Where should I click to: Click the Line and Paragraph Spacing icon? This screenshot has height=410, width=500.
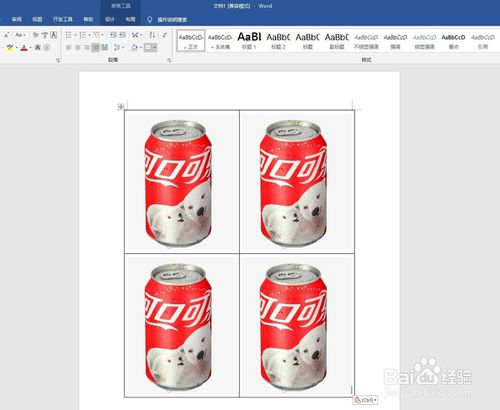click(x=117, y=48)
